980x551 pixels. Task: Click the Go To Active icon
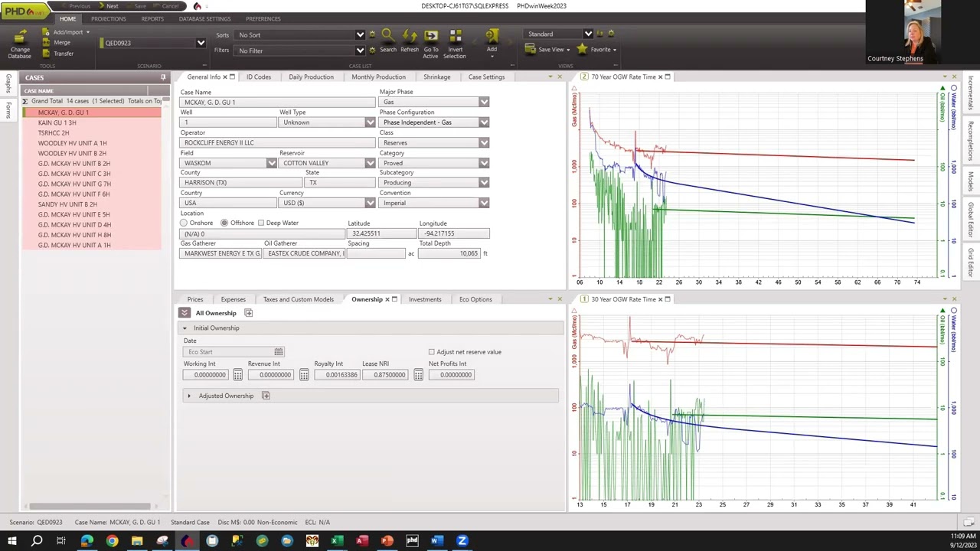[431, 36]
